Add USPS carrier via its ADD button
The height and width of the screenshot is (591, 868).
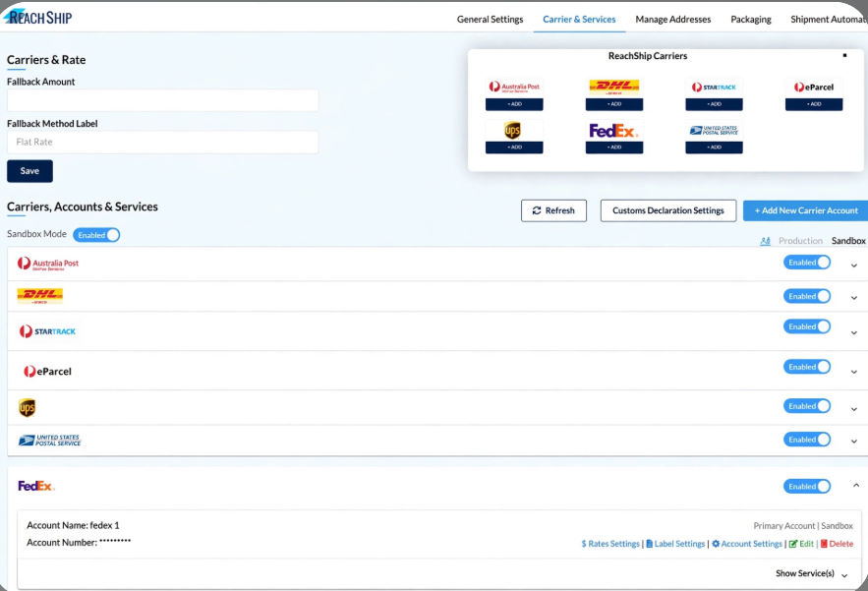[714, 148]
